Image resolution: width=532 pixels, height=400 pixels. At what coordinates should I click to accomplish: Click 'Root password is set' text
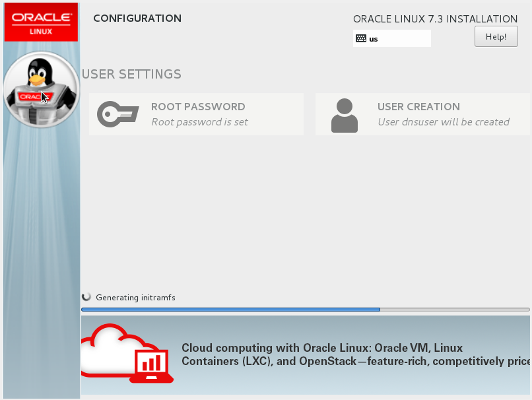[199, 122]
